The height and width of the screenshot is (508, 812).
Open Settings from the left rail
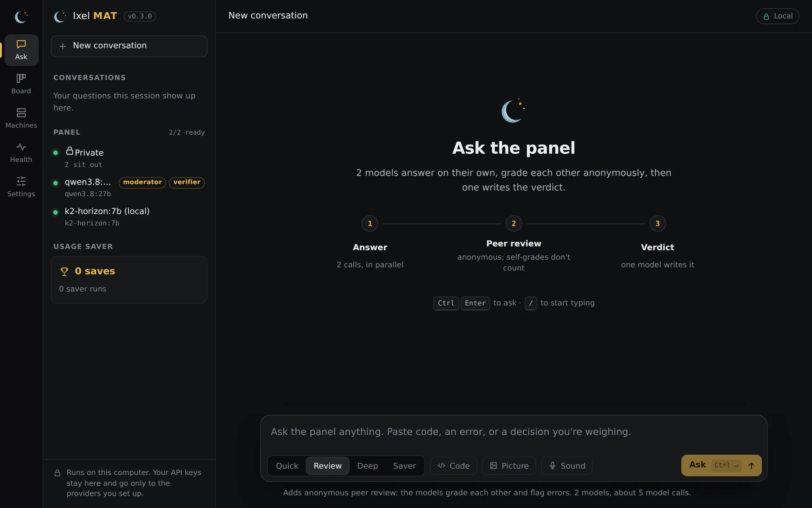tap(21, 187)
